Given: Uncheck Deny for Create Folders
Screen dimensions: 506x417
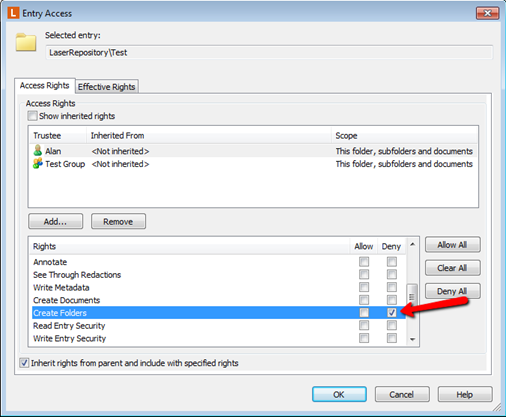Looking at the screenshot, I should pos(392,313).
